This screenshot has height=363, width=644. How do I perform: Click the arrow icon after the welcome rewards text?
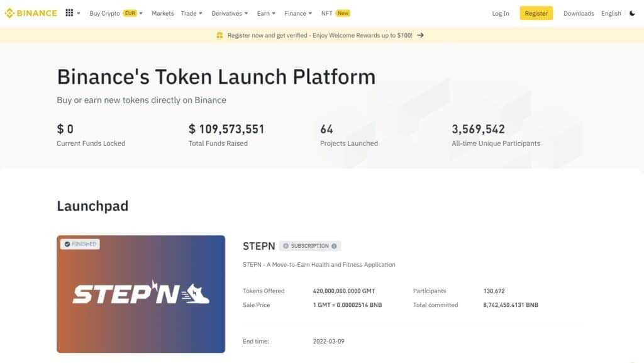coord(420,35)
